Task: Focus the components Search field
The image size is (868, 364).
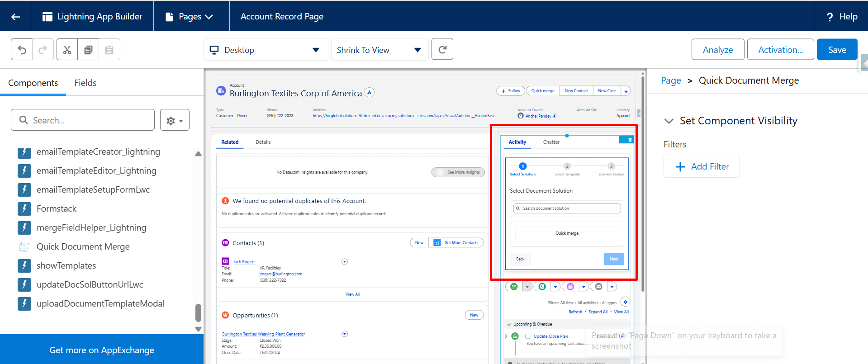Action: tap(83, 120)
